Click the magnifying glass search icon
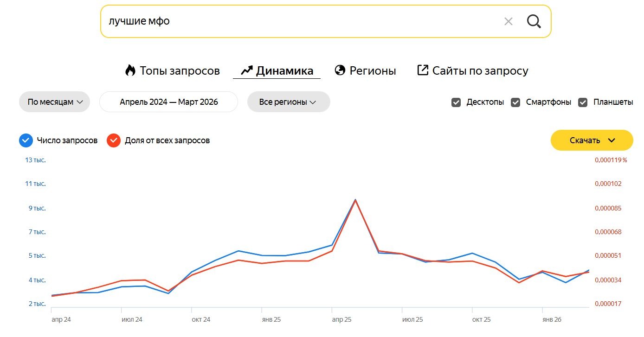The image size is (644, 337). (x=534, y=21)
